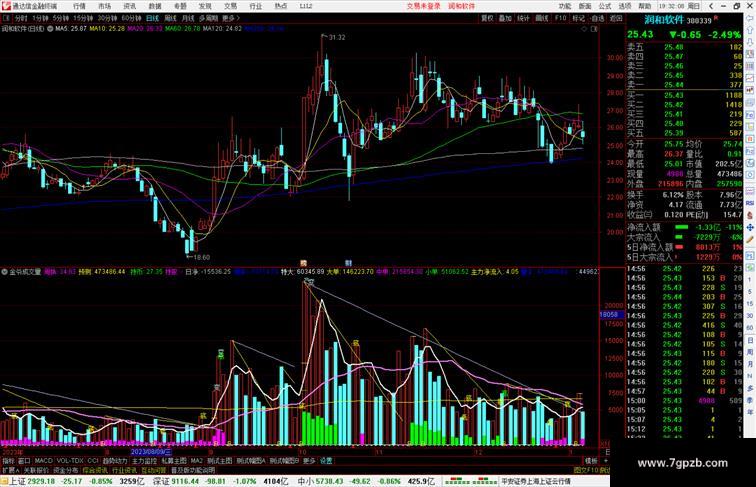Click the panel toggle icon left of 分时
This screenshot has height=487, width=756.
coord(6,18)
